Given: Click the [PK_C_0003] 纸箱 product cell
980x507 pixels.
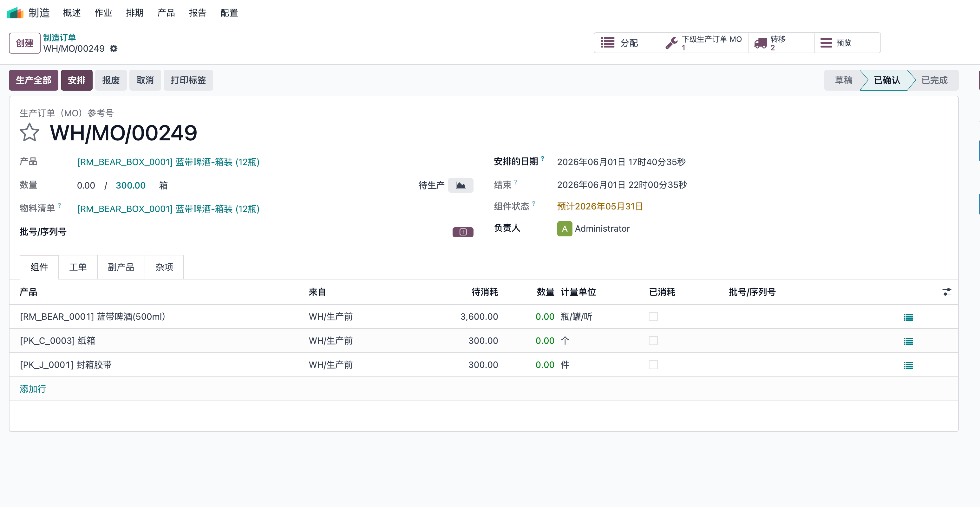Looking at the screenshot, I should 57,341.
